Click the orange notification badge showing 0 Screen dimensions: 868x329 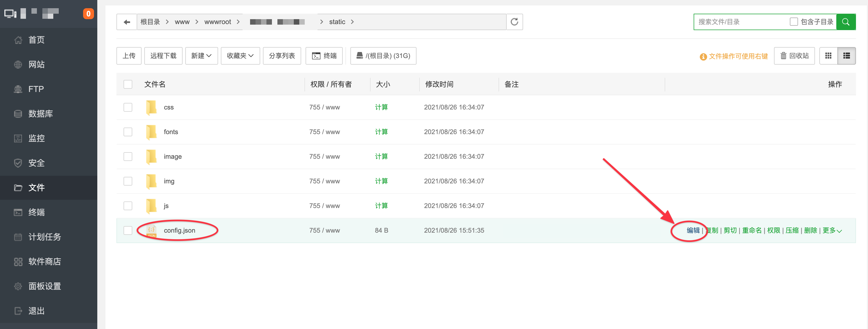[x=88, y=14]
